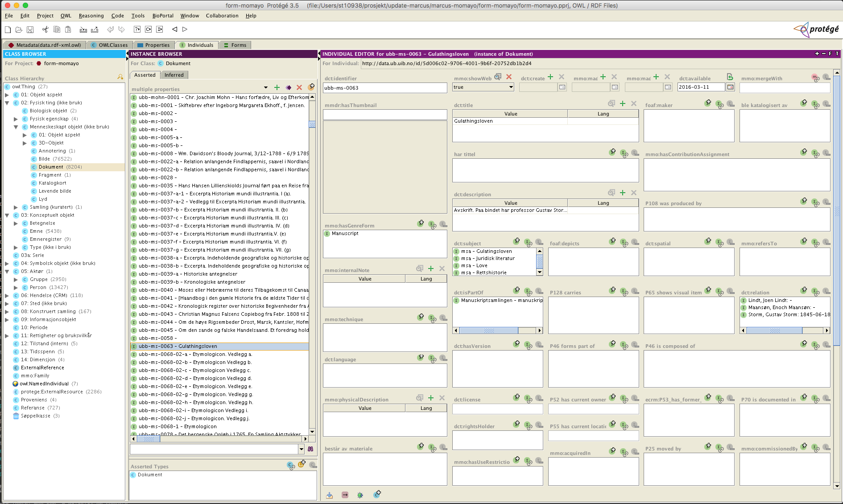The width and height of the screenshot is (843, 504).
Task: Create a new dct:relation instance
Action: (x=804, y=290)
